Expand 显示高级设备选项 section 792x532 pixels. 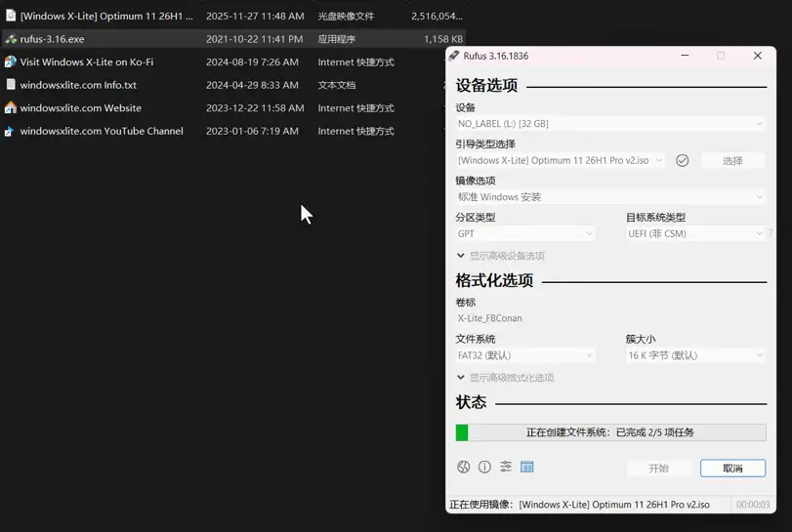pos(500,256)
